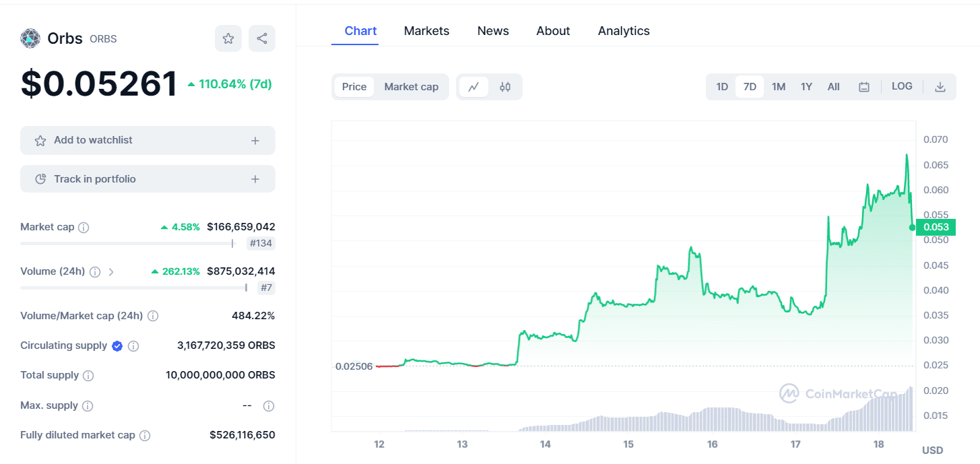
Task: Switch to the Markets tab
Action: (x=426, y=31)
